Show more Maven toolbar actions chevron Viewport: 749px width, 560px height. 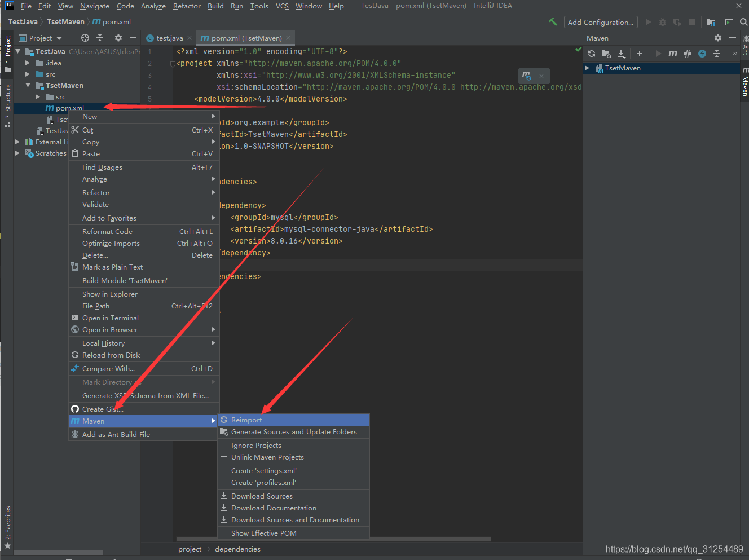(x=734, y=54)
